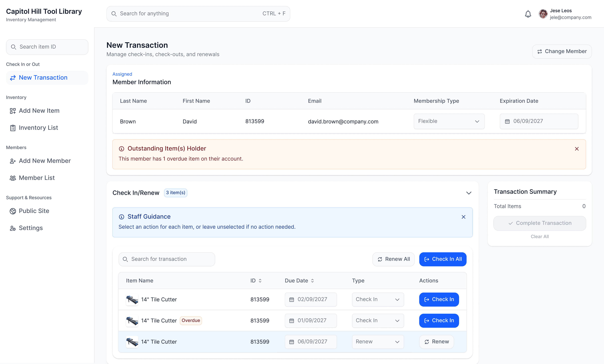Collapse the Check In/Renew section chevron

tap(469, 193)
